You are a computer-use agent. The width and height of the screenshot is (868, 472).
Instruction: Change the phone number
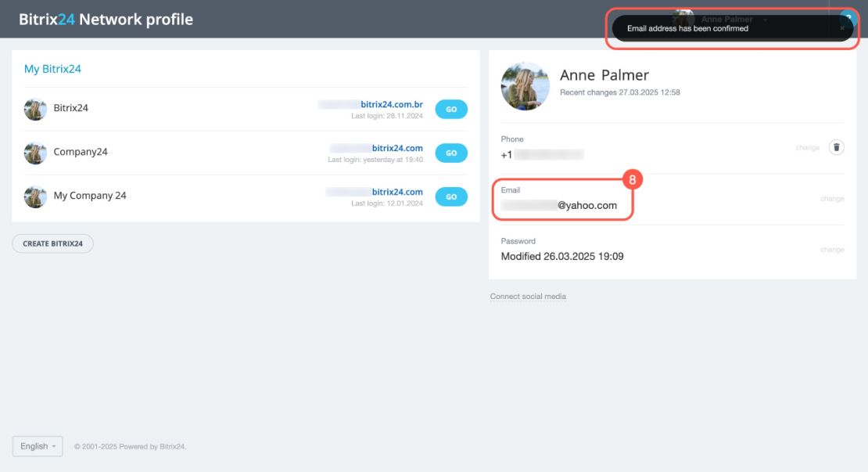pos(807,147)
